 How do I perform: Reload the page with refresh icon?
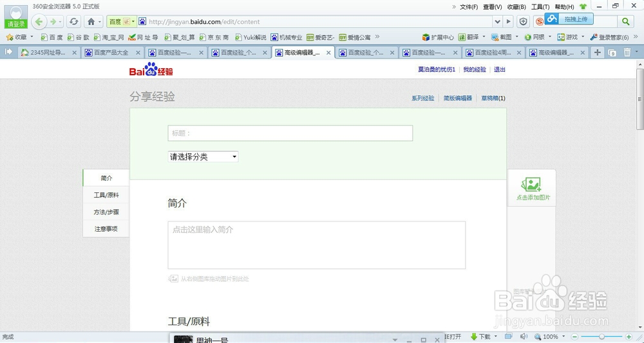pyautogui.click(x=73, y=22)
